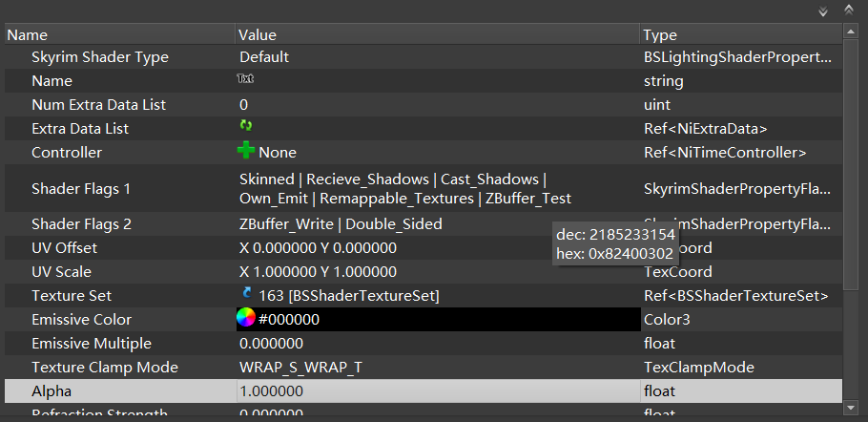Click the Num Extra Data List value 0
Image resolution: width=868 pixels, height=422 pixels.
[x=243, y=105]
